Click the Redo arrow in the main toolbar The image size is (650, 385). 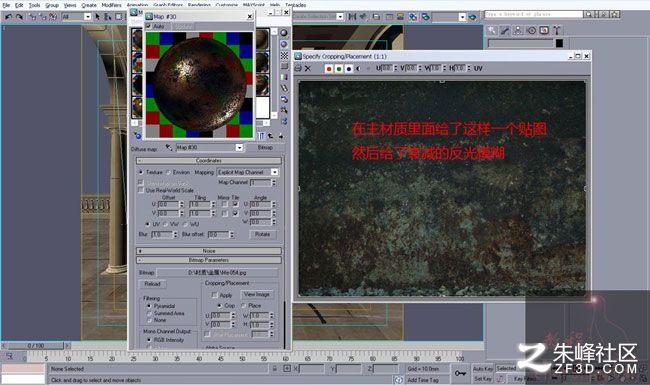pyautogui.click(x=19, y=17)
